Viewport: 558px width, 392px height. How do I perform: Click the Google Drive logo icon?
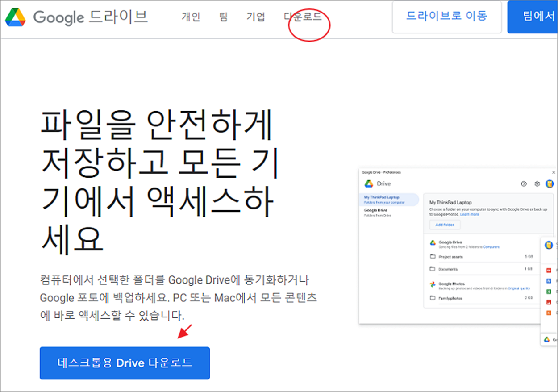[16, 17]
